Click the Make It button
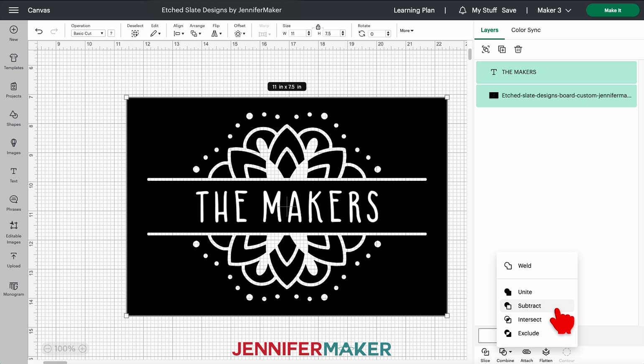644x364 pixels. point(613,10)
